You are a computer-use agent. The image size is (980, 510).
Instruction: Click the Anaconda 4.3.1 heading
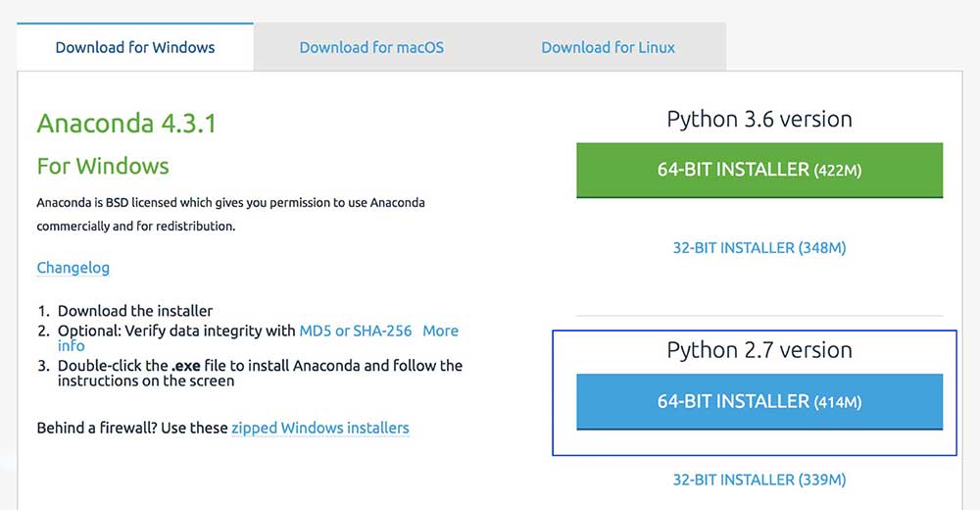[x=126, y=124]
